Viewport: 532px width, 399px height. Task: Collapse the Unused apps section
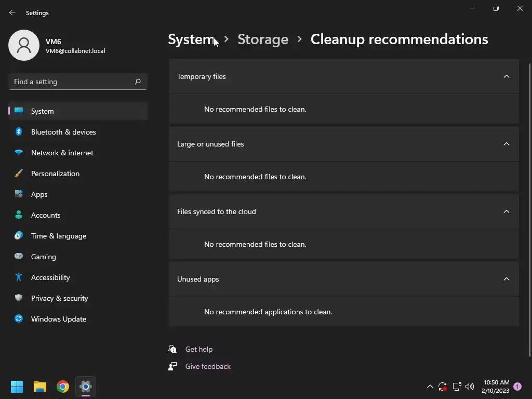(x=506, y=279)
